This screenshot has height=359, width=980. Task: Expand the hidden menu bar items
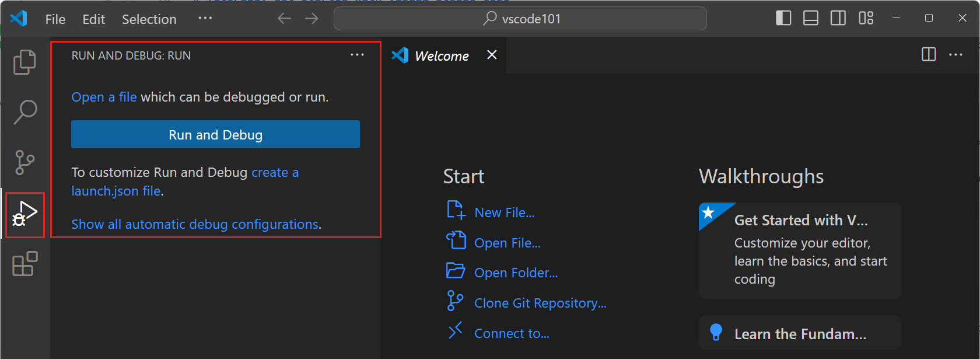(205, 18)
